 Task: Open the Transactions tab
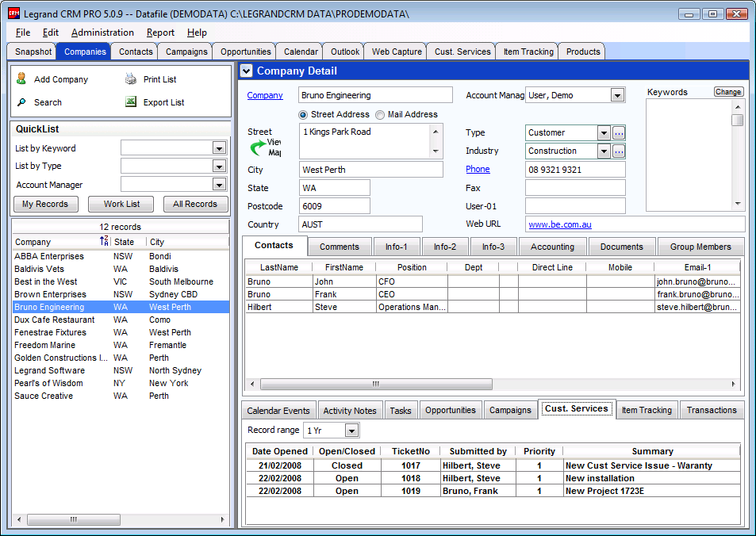tap(712, 410)
